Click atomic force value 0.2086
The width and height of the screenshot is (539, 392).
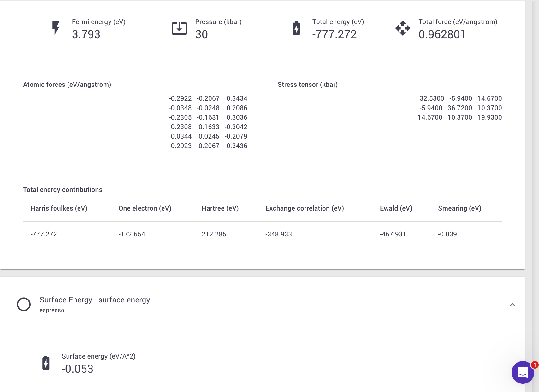tap(237, 108)
